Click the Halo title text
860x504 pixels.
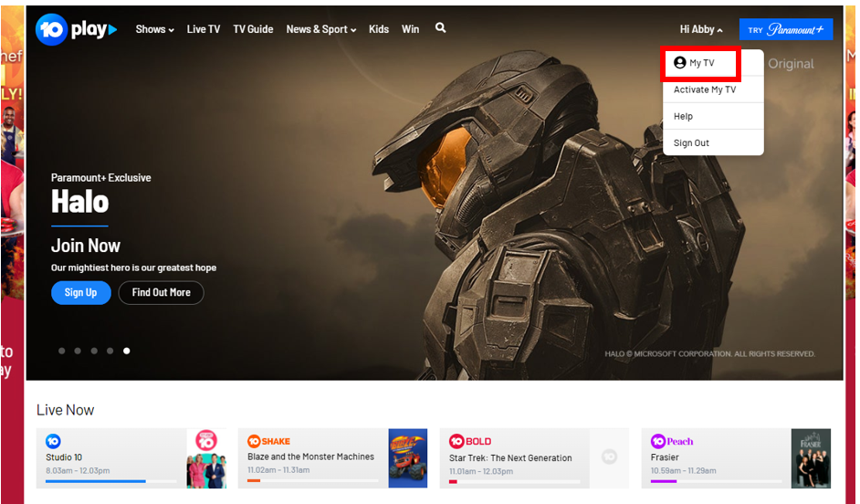click(80, 202)
